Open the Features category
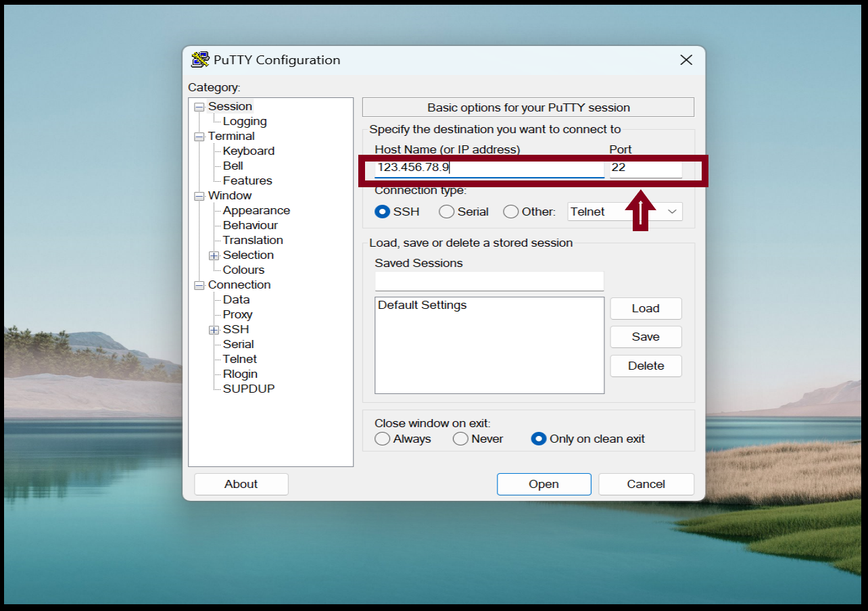The height and width of the screenshot is (611, 868). coord(247,180)
